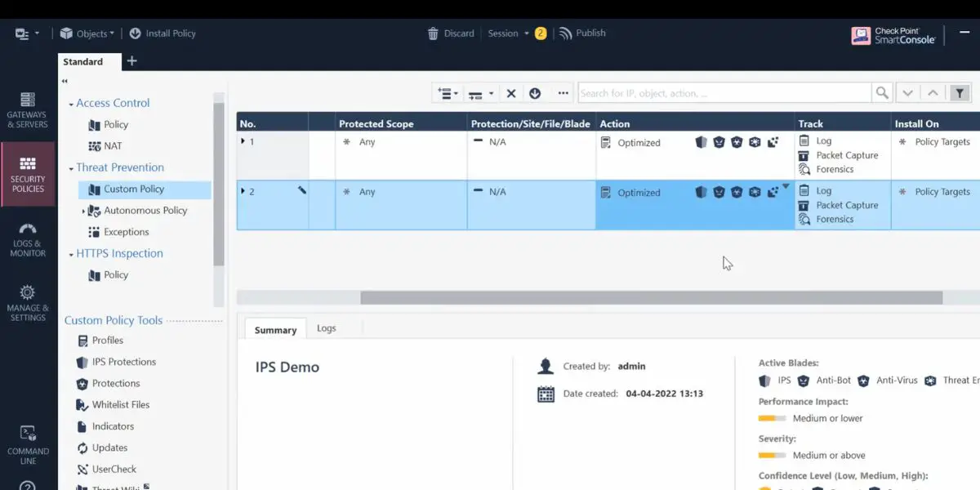Open the Objects dropdown menu
Screen dimensions: 980x490
(x=87, y=33)
